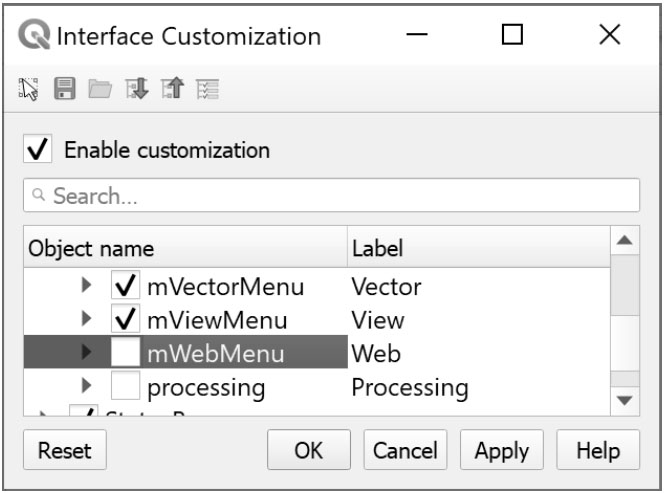This screenshot has height=493, width=665.
Task: Tick the mWebMenu checkbox
Action: [125, 353]
